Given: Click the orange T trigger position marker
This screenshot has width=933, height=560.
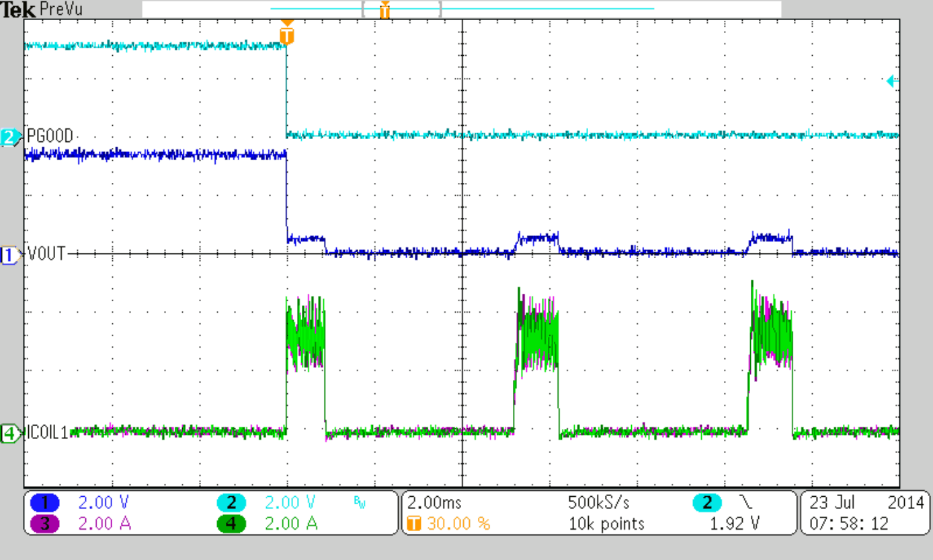Looking at the screenshot, I should pos(286,33).
